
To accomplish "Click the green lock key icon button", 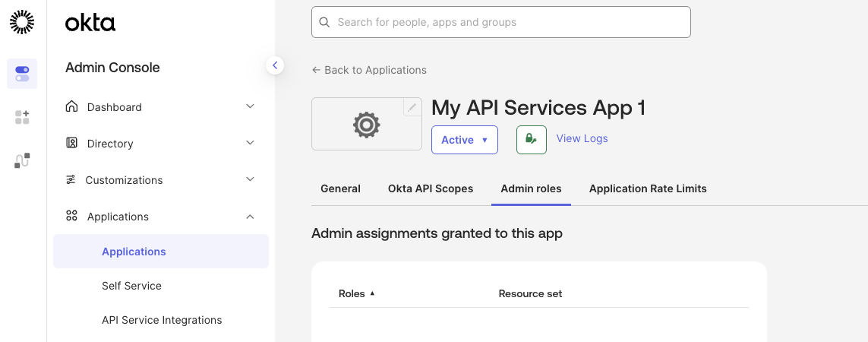I will click(532, 140).
